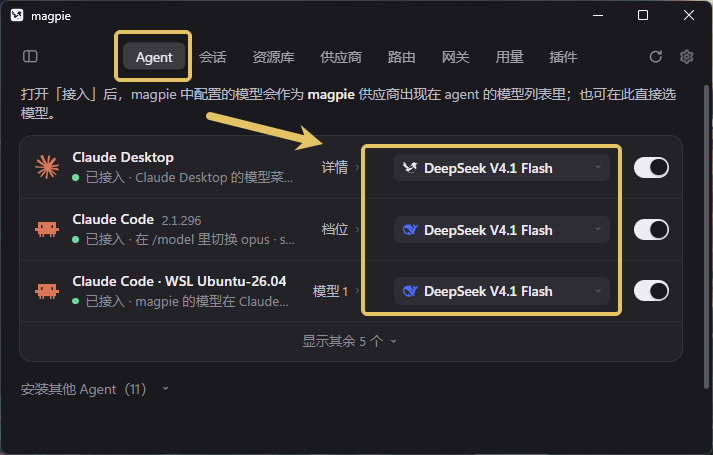Open 档位 for Claude Code
The height and width of the screenshot is (455, 713).
(340, 229)
